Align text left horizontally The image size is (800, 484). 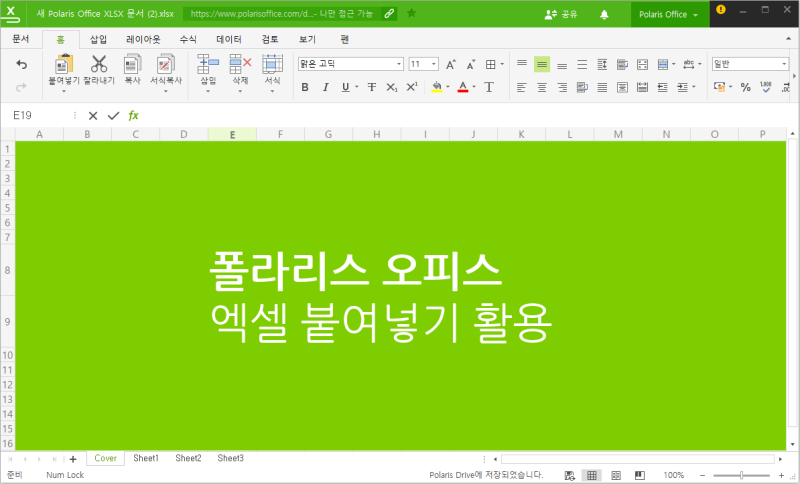(x=521, y=87)
